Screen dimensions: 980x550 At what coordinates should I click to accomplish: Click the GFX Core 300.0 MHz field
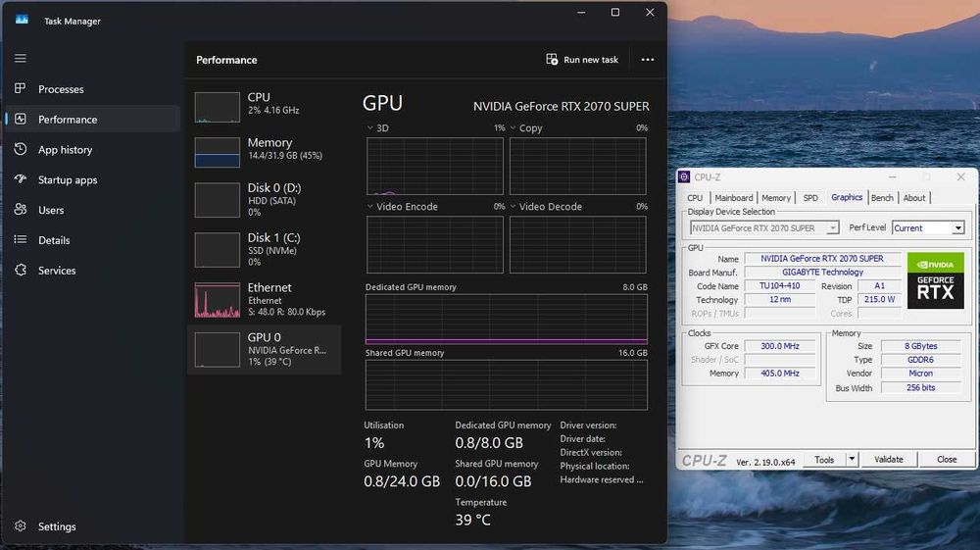[x=779, y=346]
